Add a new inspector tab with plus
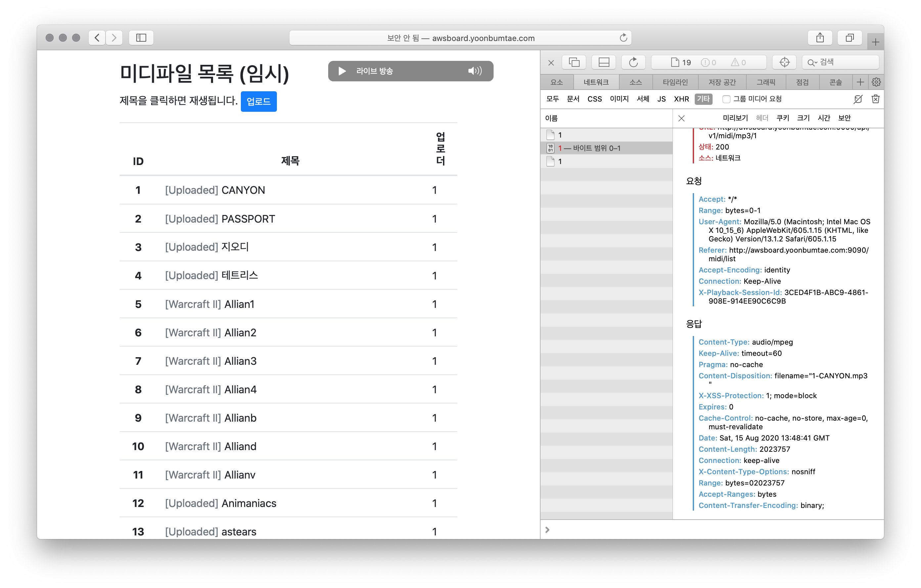Viewport: 921px width, 588px height. pos(860,82)
